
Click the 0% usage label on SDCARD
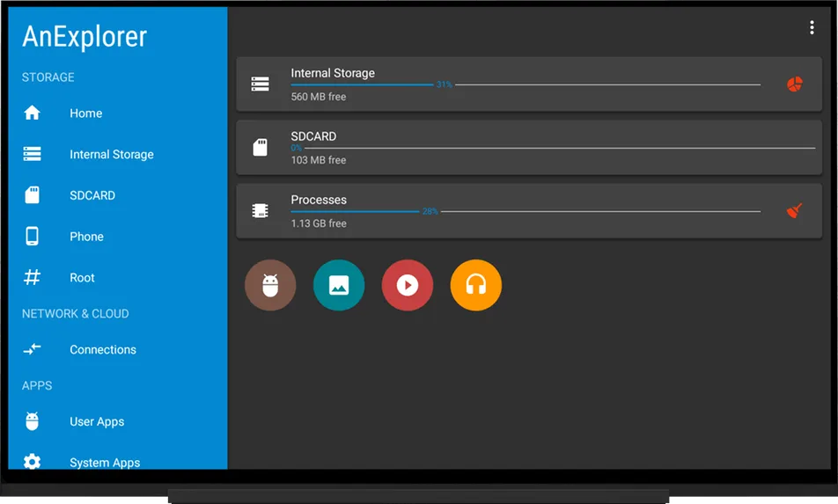[297, 148]
